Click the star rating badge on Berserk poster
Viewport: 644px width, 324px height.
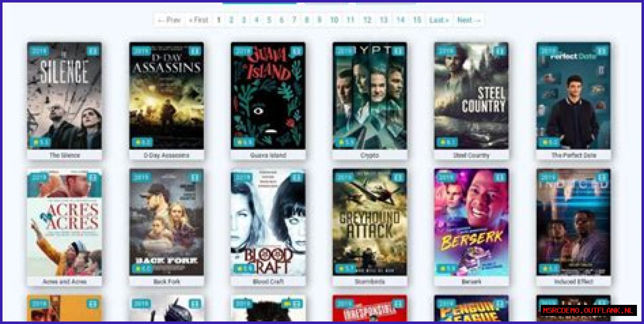coord(447,269)
